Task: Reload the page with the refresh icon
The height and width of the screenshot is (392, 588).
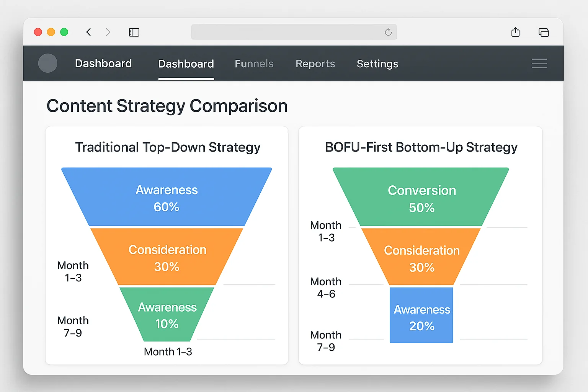Action: click(x=389, y=32)
